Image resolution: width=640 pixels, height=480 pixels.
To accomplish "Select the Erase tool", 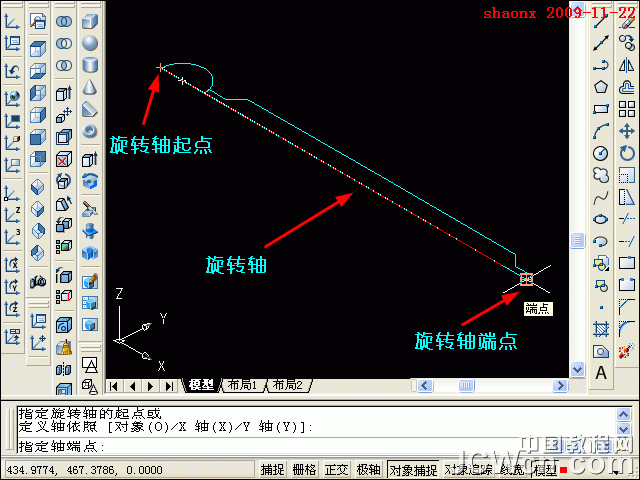I will (627, 21).
